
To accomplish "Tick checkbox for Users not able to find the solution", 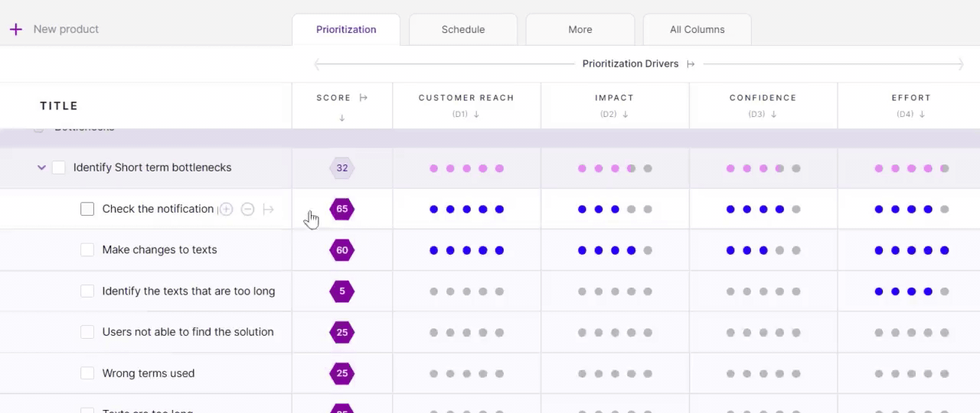I will [x=87, y=332].
